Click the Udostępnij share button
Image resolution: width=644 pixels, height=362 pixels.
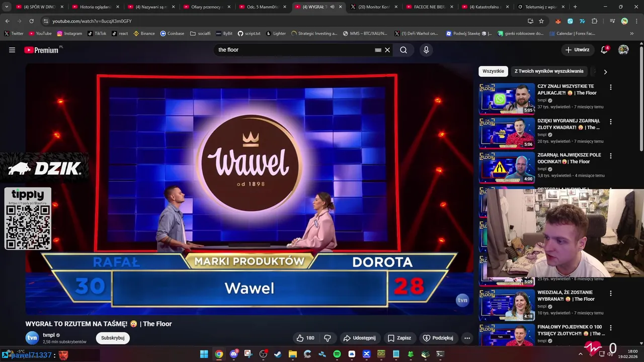coord(359,338)
